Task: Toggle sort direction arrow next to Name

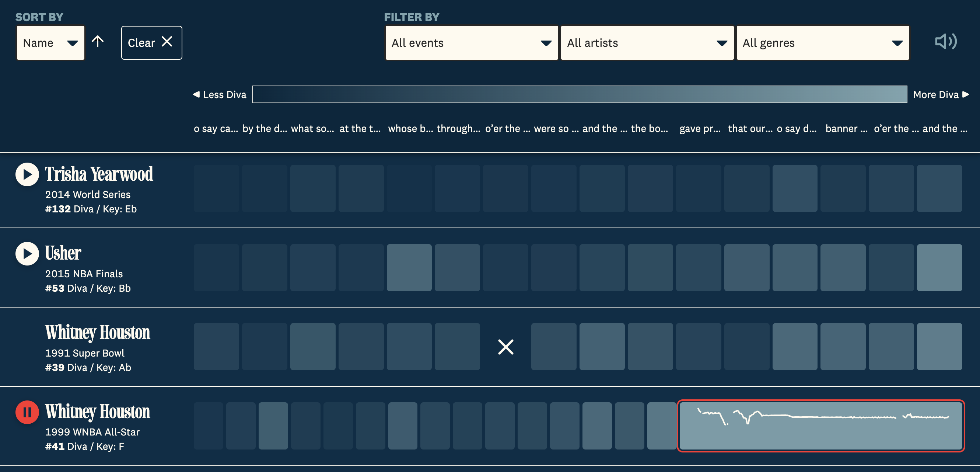Action: point(98,42)
